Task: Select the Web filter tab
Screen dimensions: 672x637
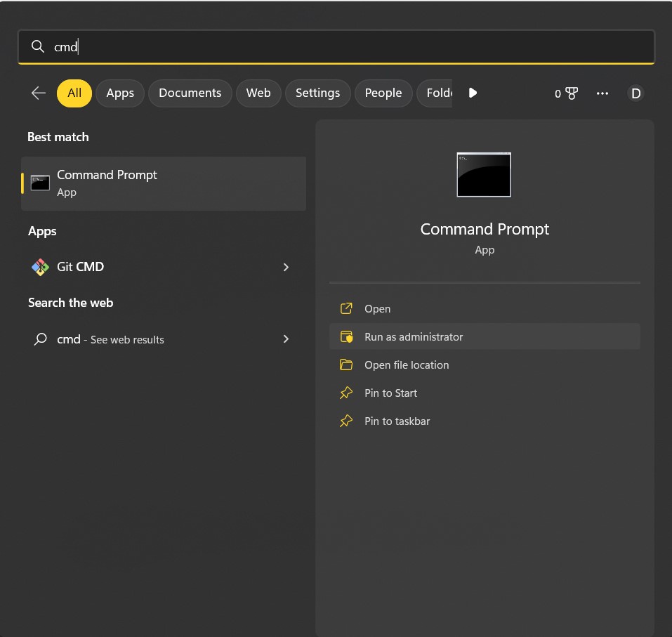Action: click(x=258, y=93)
